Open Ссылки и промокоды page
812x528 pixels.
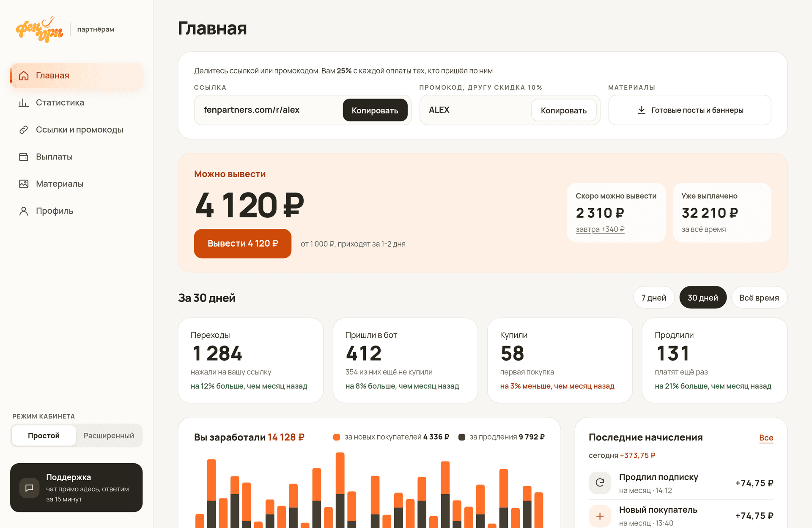pos(77,130)
